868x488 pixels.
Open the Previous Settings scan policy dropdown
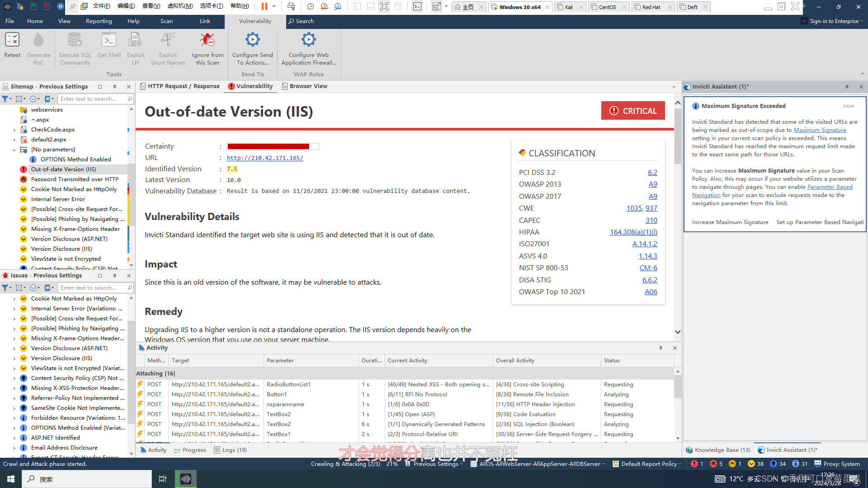tap(436, 464)
